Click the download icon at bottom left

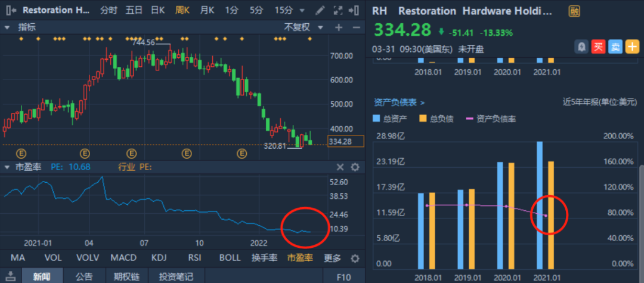click(11, 276)
